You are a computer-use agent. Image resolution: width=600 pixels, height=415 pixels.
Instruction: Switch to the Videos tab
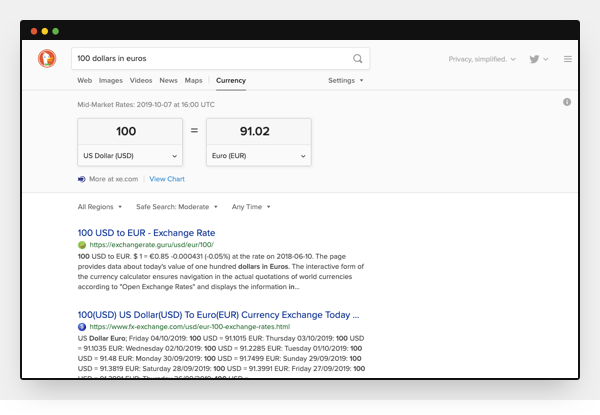point(141,80)
